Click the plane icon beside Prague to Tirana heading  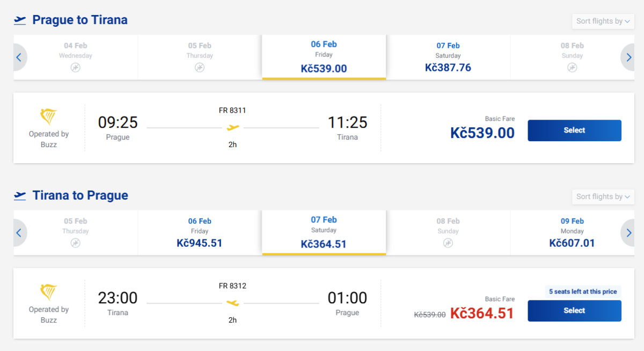tap(20, 20)
